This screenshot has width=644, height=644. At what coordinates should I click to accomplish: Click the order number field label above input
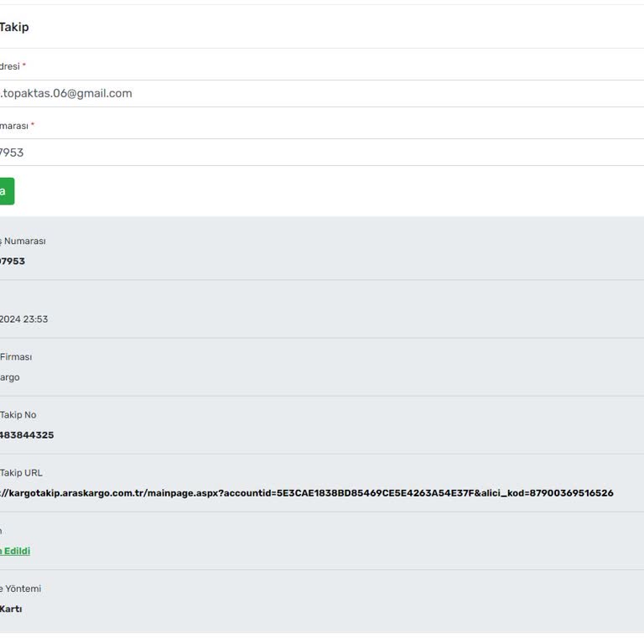click(x=13, y=126)
